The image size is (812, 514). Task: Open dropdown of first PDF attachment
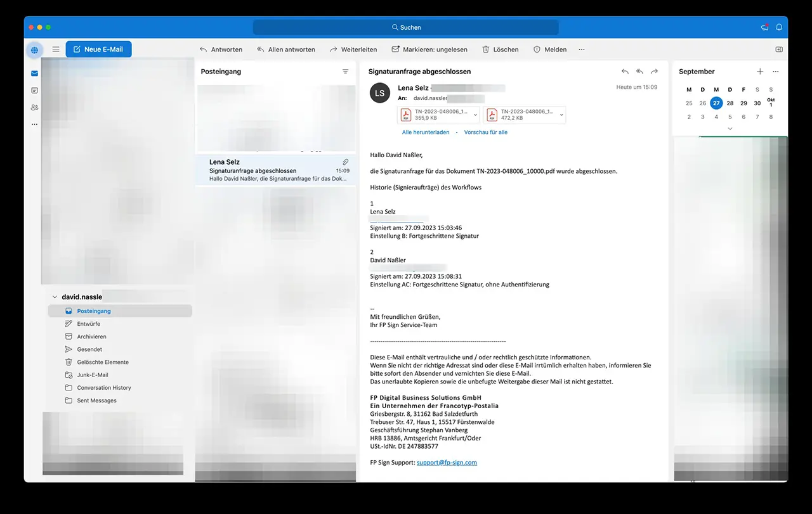pos(476,115)
